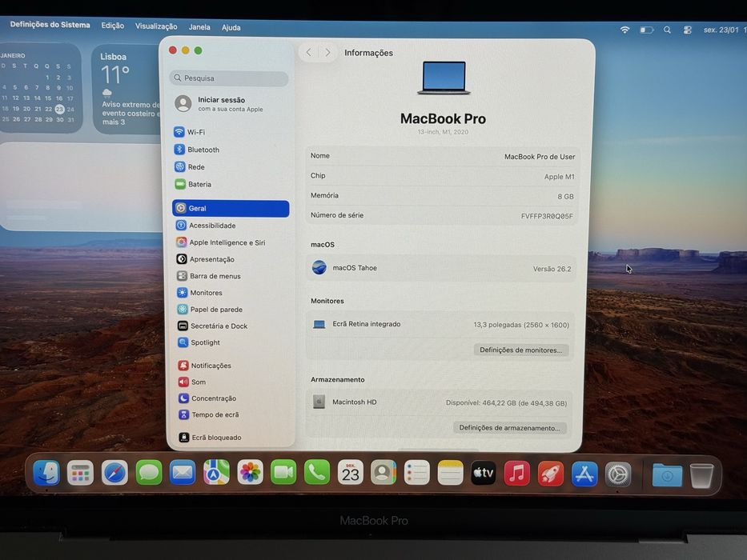Open Definições do Sistema menu

click(50, 25)
